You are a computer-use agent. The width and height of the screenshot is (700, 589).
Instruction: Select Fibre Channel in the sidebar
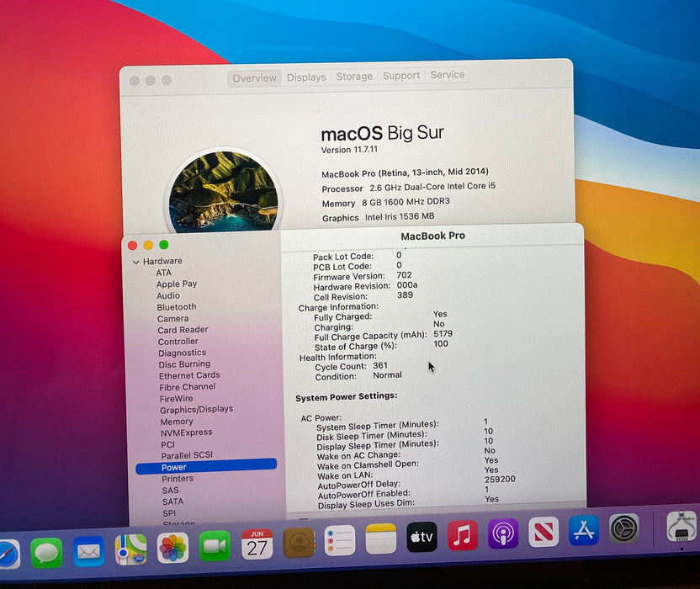(187, 387)
